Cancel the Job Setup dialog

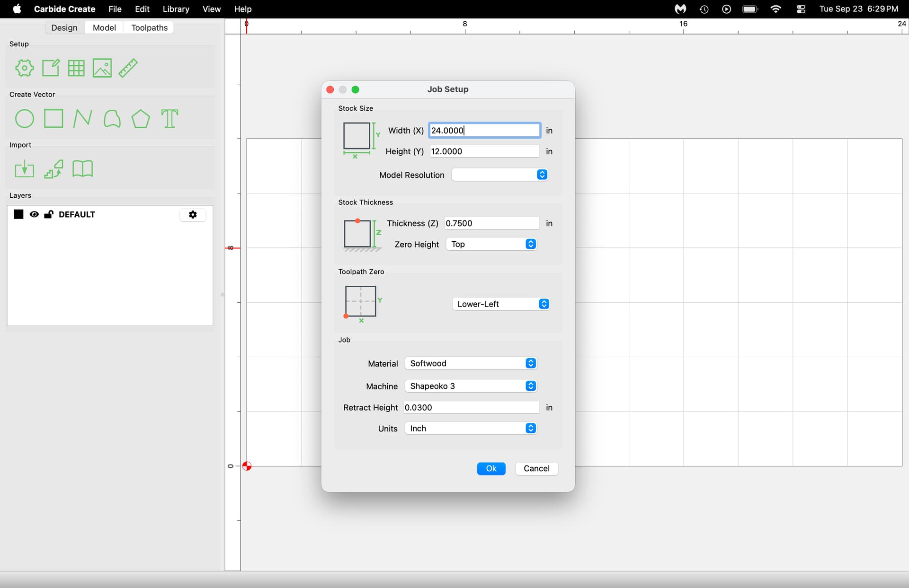536,468
